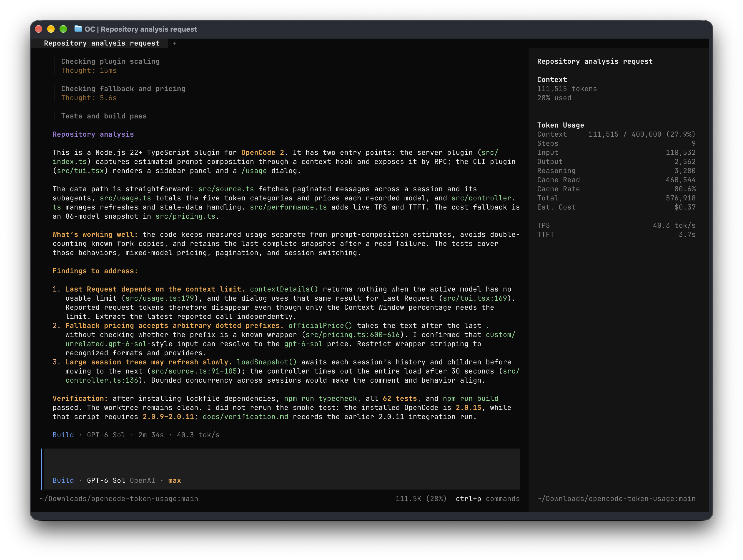Click the "2.0.9-2.0.11" version range
Screen dimensions: 743x560
(x=168, y=417)
